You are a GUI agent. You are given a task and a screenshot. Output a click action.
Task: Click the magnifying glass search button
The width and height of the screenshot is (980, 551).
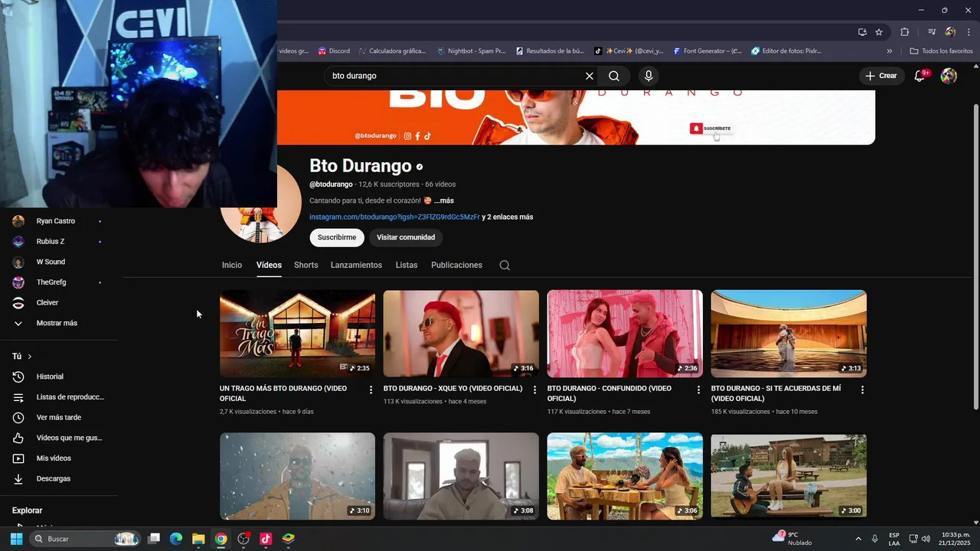614,76
